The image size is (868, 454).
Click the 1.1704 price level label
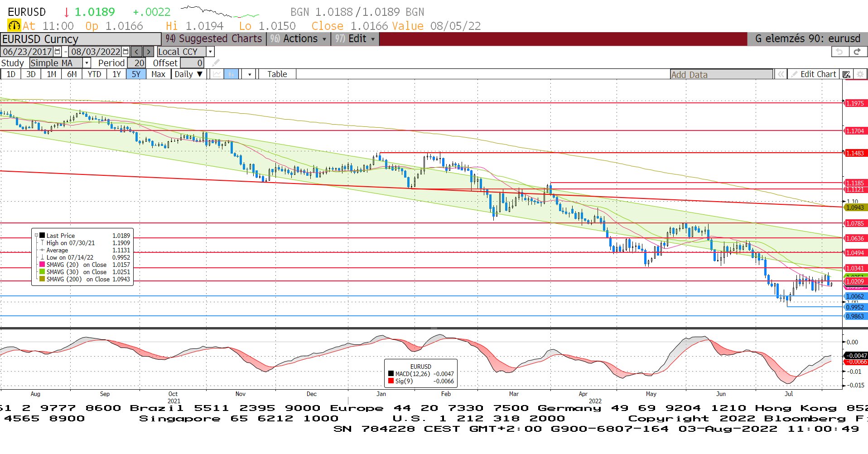tap(855, 131)
